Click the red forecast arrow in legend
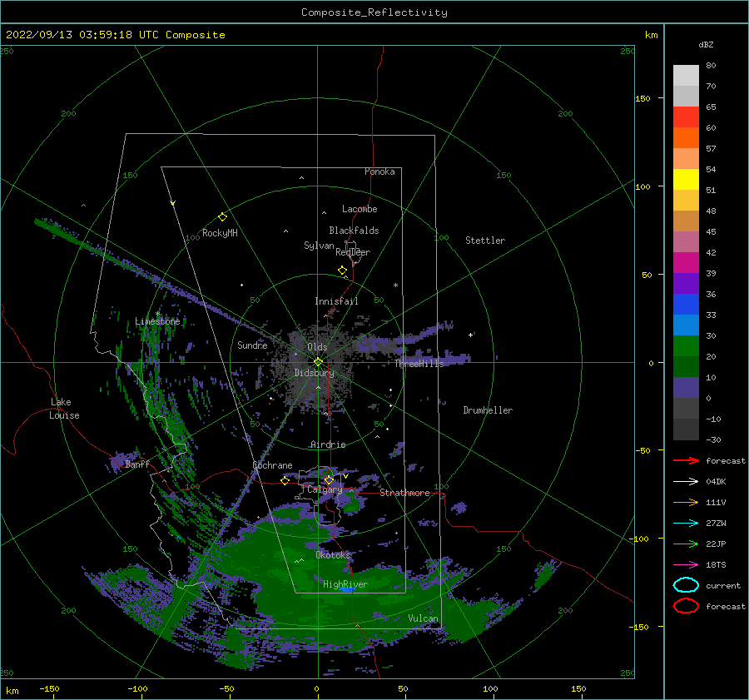The image size is (749, 700). [686, 460]
